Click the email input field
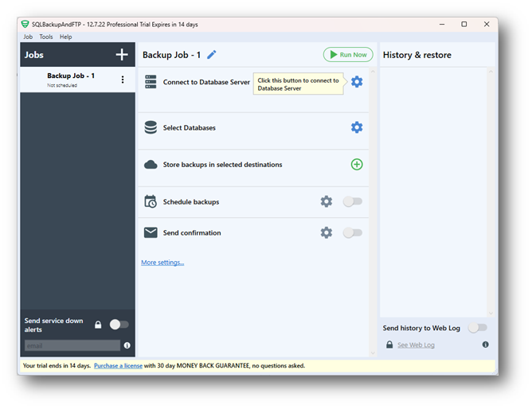Image resolution: width=532 pixels, height=409 pixels. click(x=72, y=346)
